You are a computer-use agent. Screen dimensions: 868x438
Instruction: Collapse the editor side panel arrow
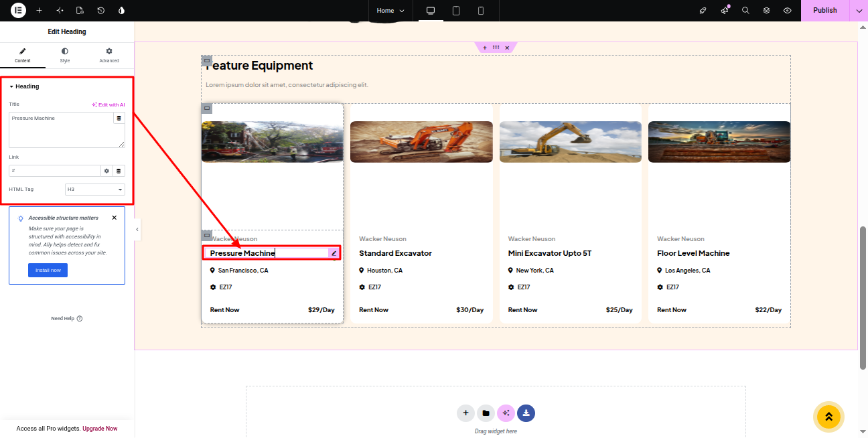tap(137, 229)
